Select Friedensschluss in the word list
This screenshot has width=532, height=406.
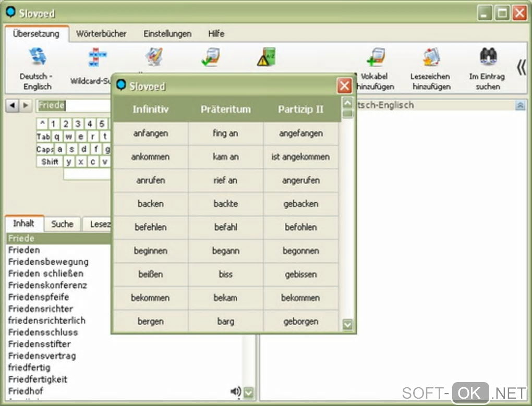[x=43, y=333]
